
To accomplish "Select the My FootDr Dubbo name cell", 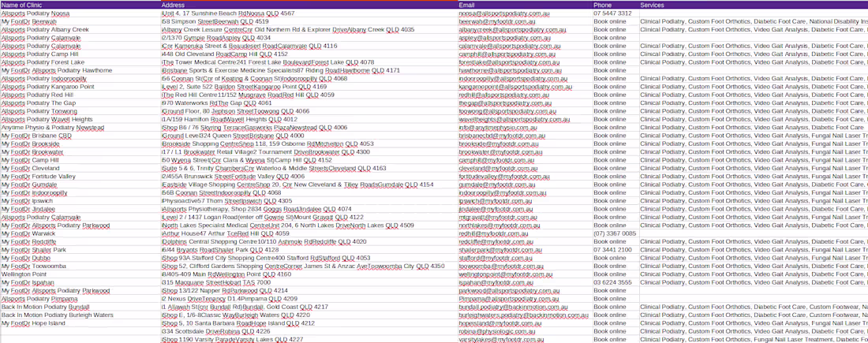I will click(80, 258).
